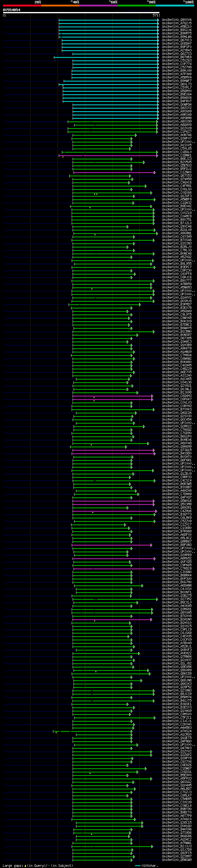Viewport: 197px width, 868px height.
Task: Open hit UniRef100_A0B746
Action: tap(177, 135)
